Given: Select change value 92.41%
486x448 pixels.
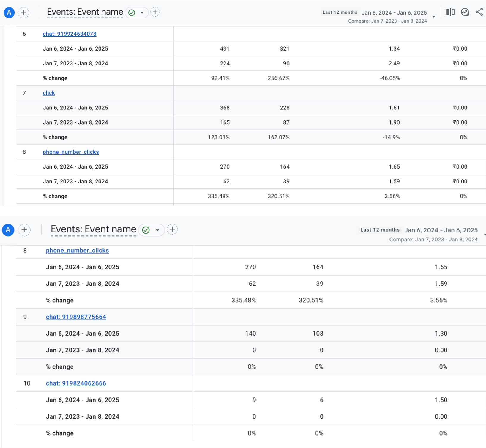Looking at the screenshot, I should click(220, 78).
